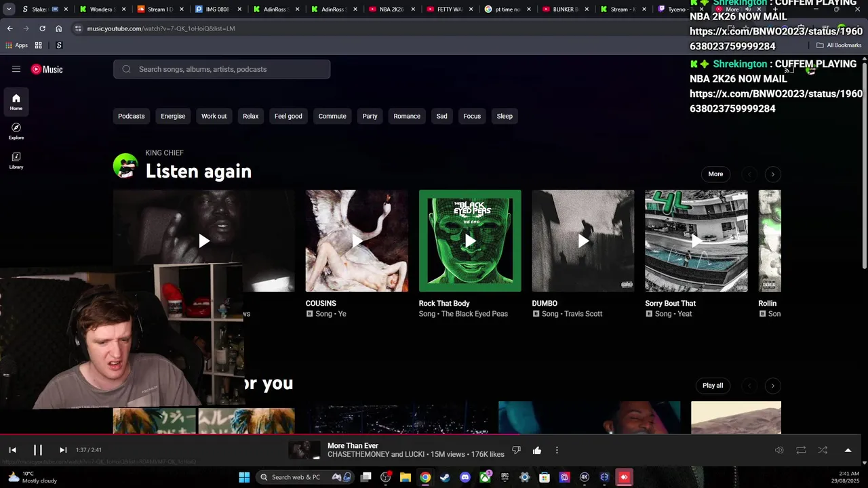Select the Sad chip
Viewport: 868px width, 488px height.
[441, 116]
